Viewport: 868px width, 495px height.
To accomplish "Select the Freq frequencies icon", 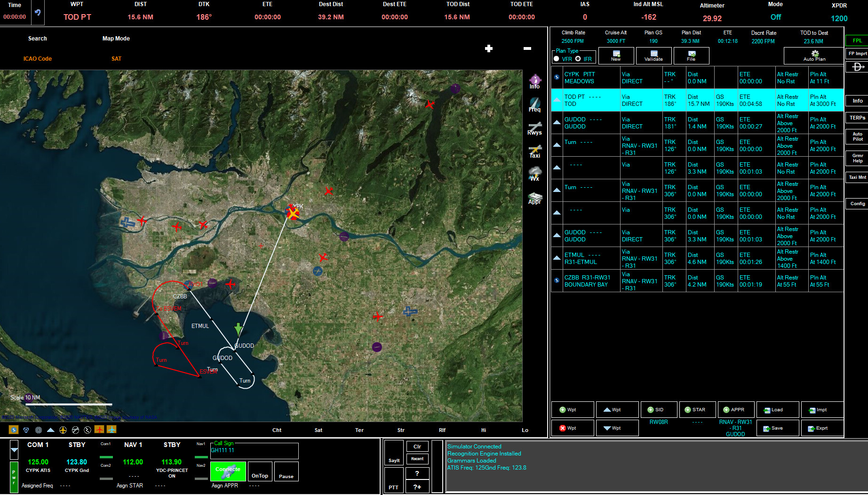I will point(534,104).
